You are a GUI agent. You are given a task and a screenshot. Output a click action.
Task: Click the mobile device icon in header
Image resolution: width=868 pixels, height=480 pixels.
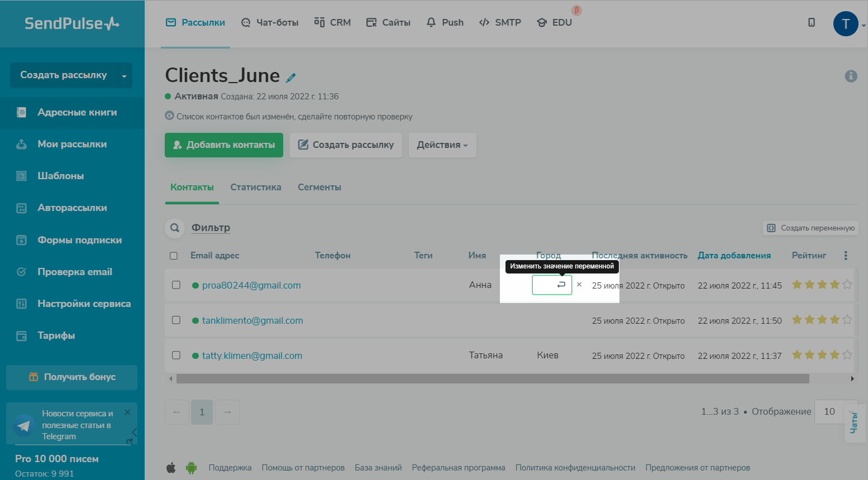pyautogui.click(x=812, y=22)
